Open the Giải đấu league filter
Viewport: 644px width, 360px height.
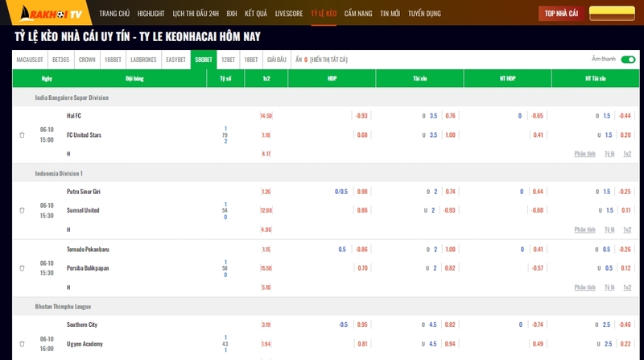click(276, 60)
